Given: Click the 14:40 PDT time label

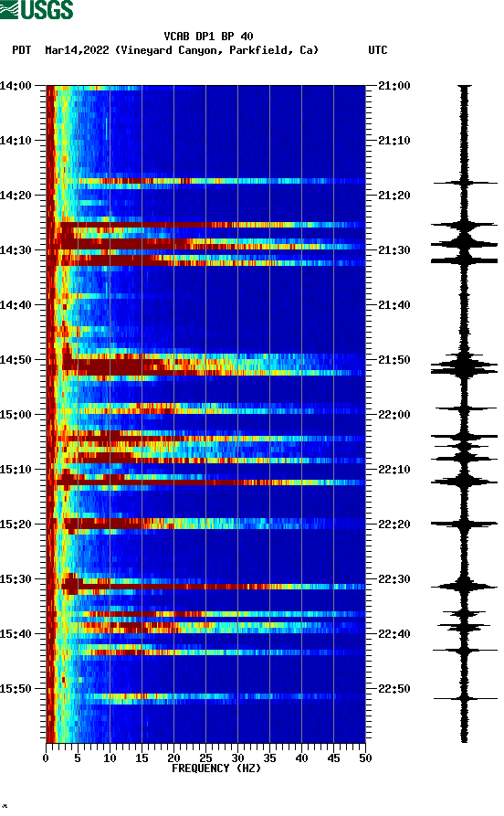Looking at the screenshot, I should pyautogui.click(x=16, y=305).
